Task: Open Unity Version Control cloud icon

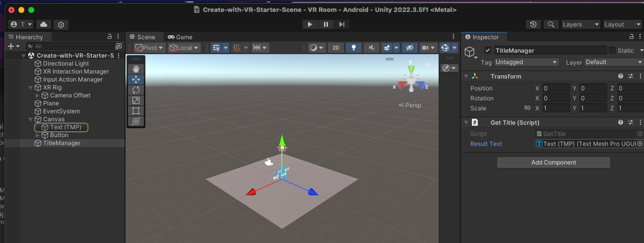Action: pyautogui.click(x=43, y=24)
